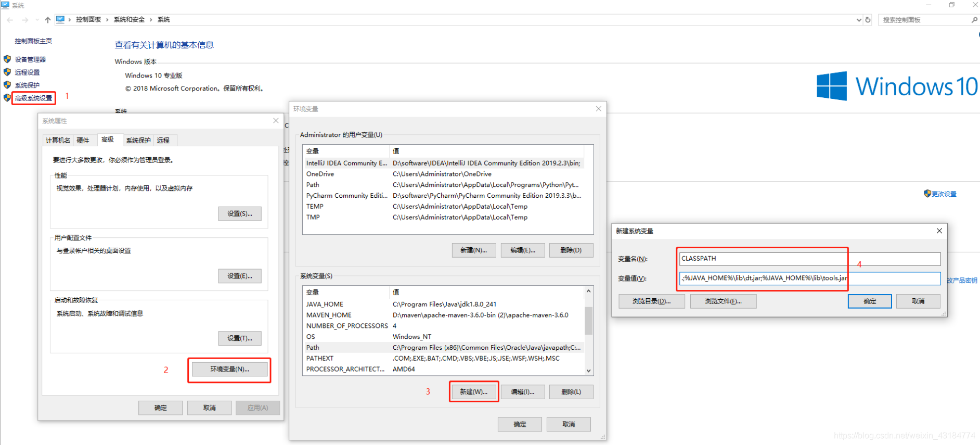Open 系统保护 in the sidebar
This screenshot has width=980, height=445.
tap(27, 85)
